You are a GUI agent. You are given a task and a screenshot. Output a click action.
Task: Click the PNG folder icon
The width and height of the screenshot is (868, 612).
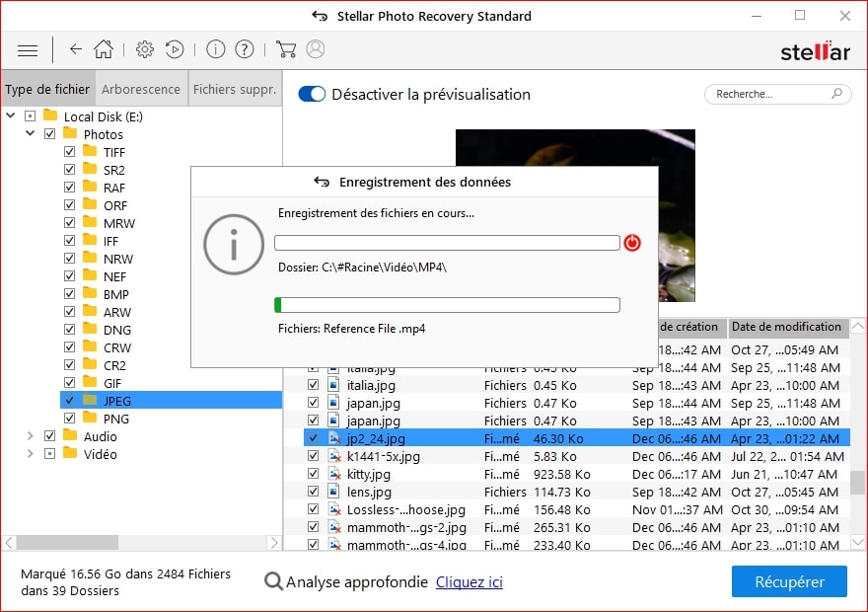[90, 418]
